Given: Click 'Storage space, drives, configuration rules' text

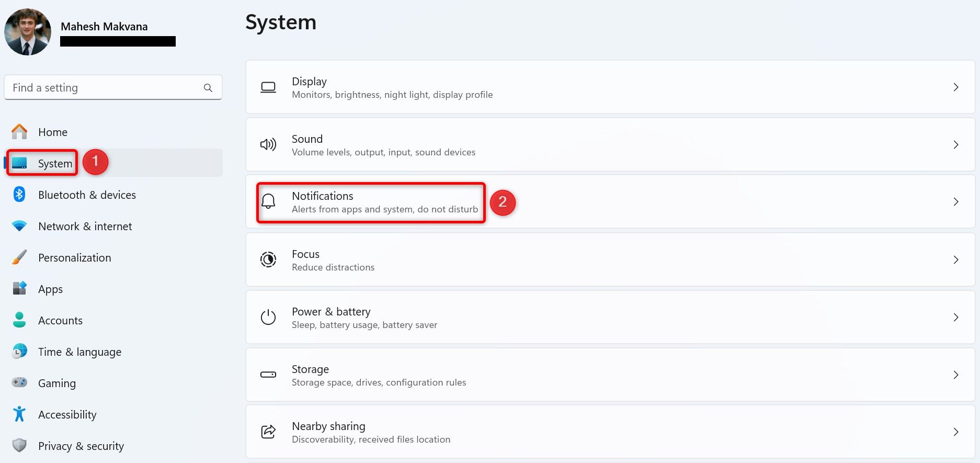Looking at the screenshot, I should [x=379, y=382].
